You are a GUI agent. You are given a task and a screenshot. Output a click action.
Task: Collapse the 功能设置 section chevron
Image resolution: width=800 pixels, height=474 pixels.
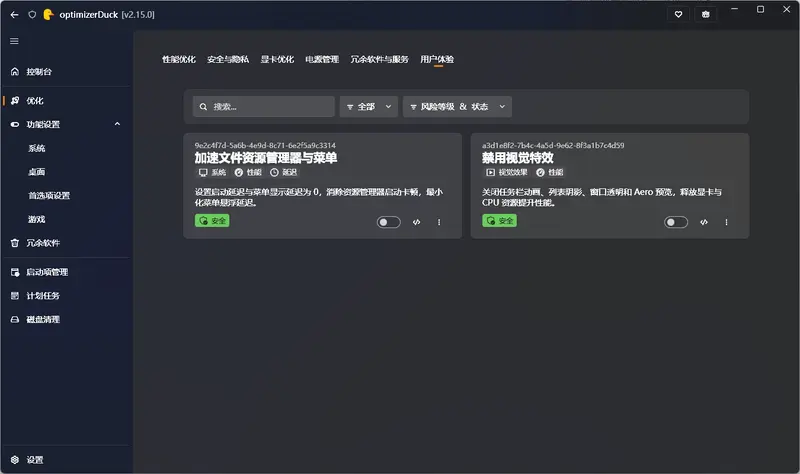117,124
